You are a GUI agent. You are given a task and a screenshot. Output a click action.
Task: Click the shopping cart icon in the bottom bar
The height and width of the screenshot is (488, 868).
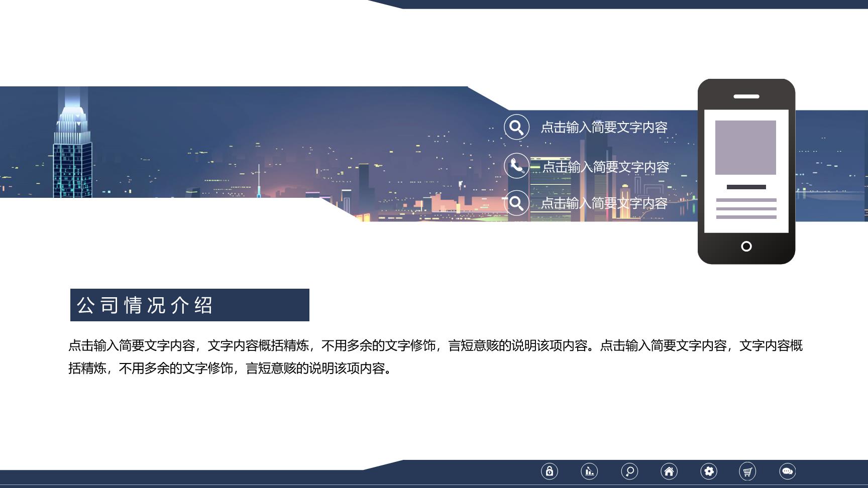748,471
